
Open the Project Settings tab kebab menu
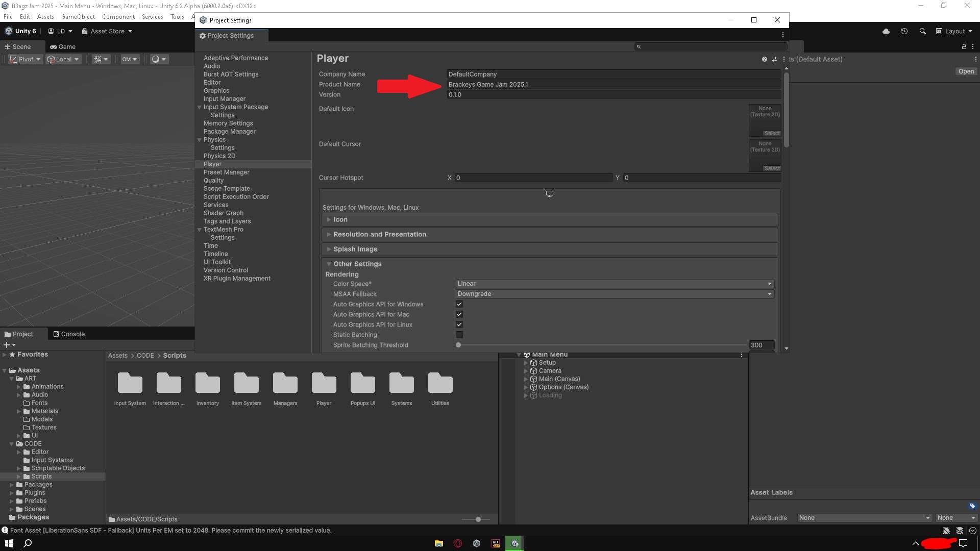[782, 35]
